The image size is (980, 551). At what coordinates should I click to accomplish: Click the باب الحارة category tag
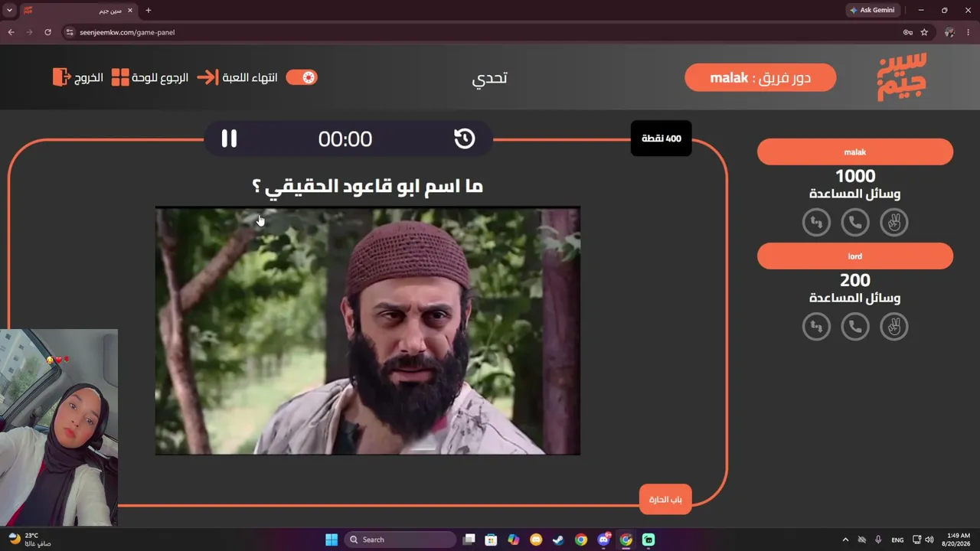(x=665, y=500)
